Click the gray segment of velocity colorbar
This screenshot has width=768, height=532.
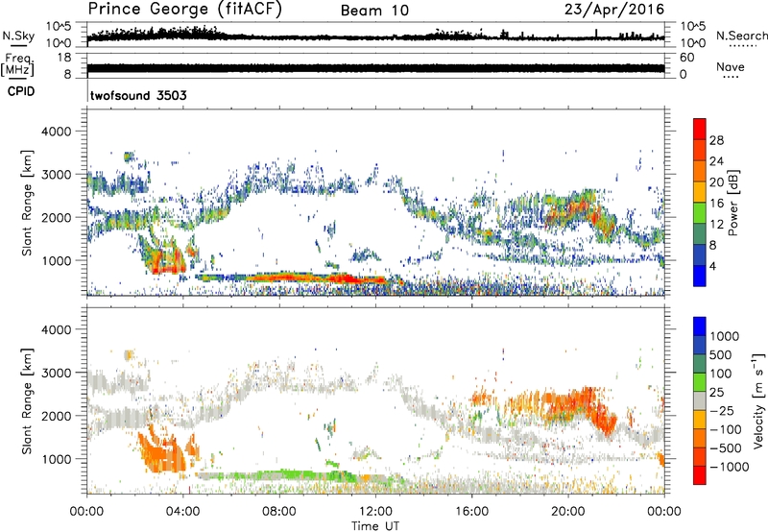700,400
